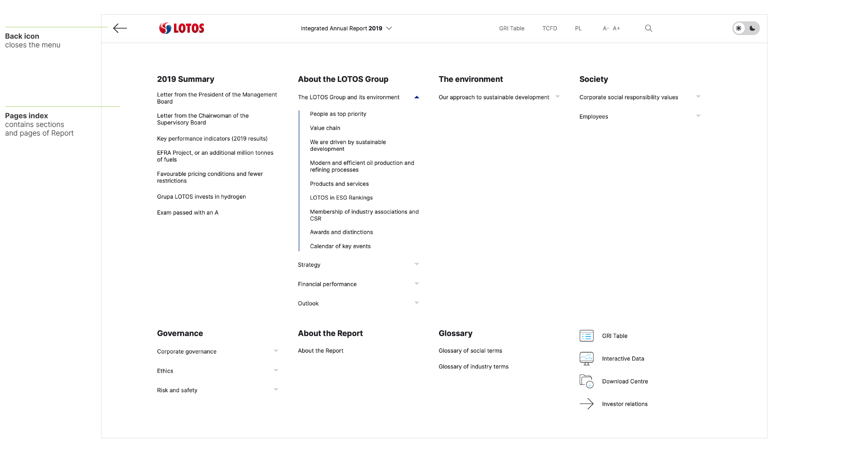Expand Corporate governance section

(276, 351)
